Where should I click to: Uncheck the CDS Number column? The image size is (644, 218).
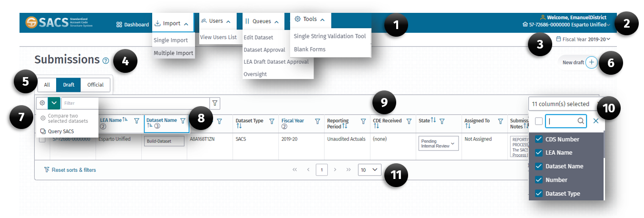click(x=539, y=139)
